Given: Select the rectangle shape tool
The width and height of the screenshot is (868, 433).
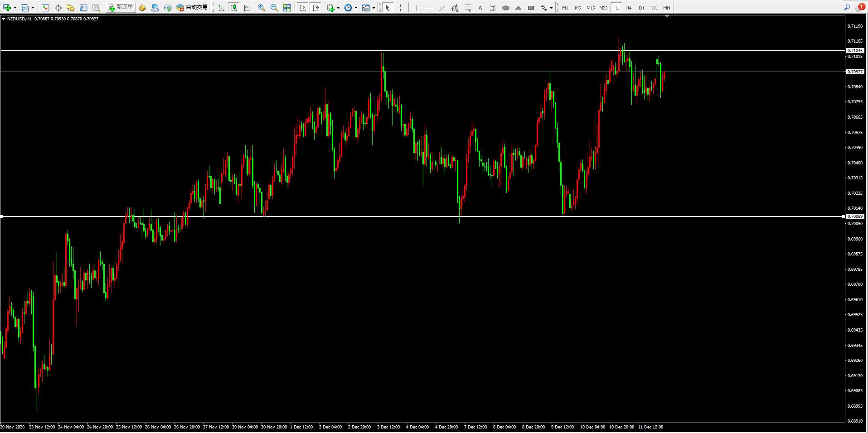Looking at the screenshot, I should [x=531, y=8].
